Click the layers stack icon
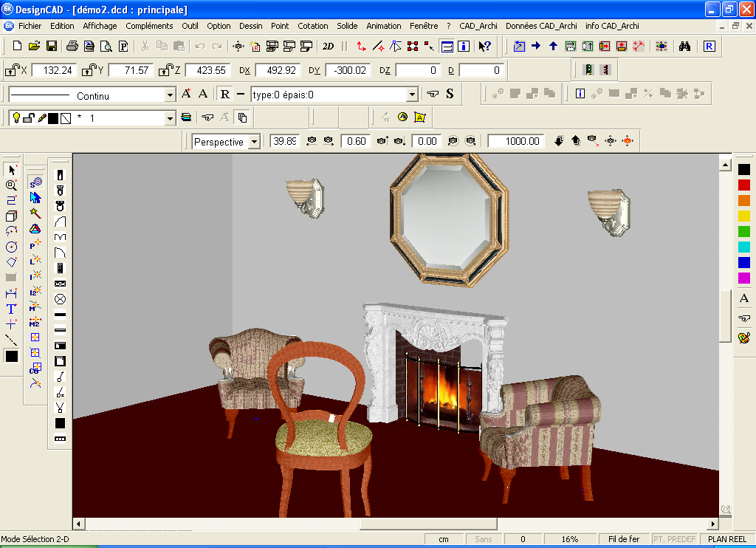756x548 pixels. click(186, 117)
